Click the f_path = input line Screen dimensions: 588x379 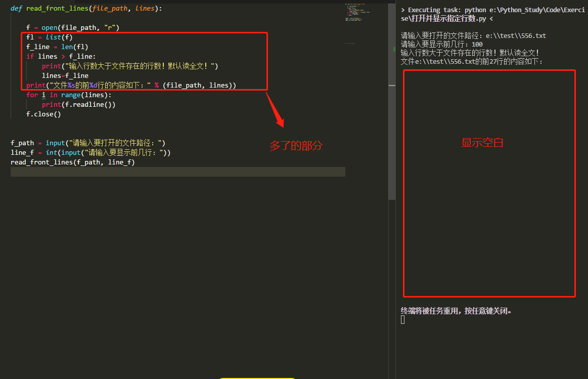coord(87,143)
